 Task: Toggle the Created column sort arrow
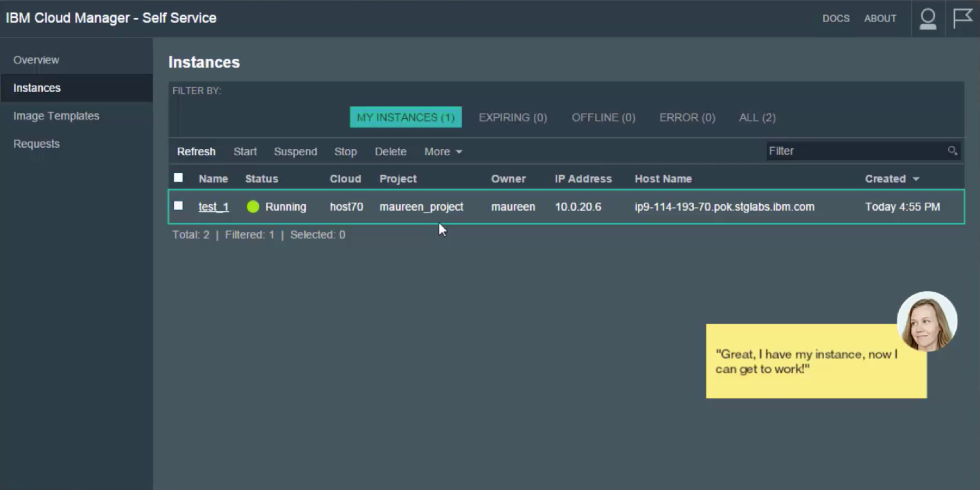pyautogui.click(x=916, y=179)
